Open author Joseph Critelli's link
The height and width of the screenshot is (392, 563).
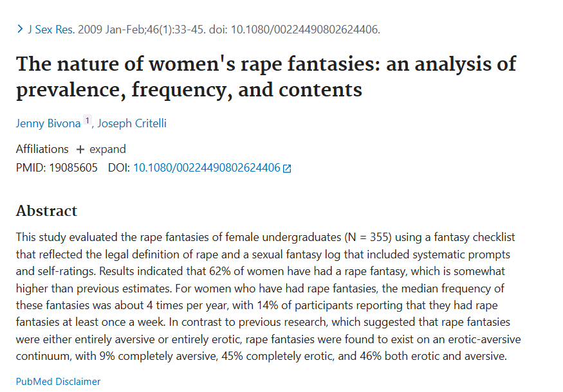pyautogui.click(x=132, y=123)
